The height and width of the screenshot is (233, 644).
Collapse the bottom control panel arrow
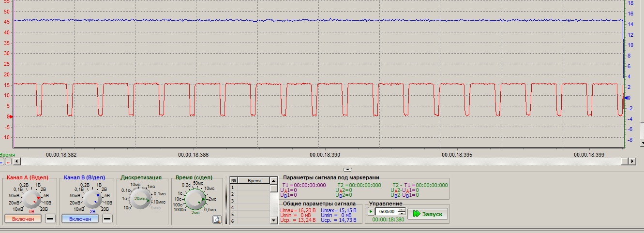point(347,170)
